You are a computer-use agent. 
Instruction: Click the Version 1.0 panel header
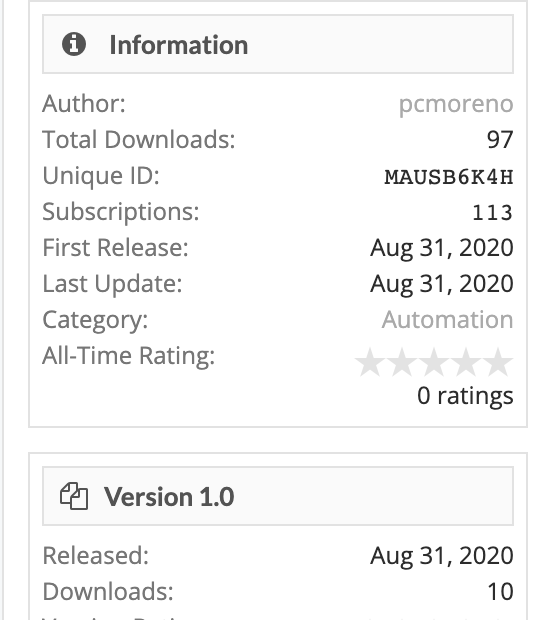coord(278,496)
